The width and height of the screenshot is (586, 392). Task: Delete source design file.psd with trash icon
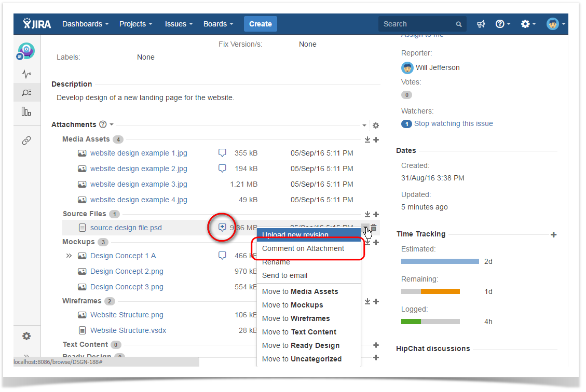click(x=374, y=228)
